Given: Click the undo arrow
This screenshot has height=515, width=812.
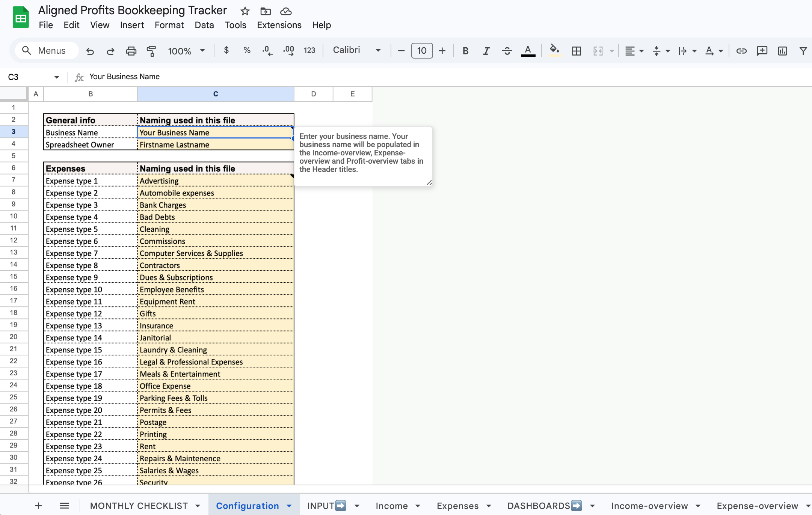Looking at the screenshot, I should coord(90,51).
